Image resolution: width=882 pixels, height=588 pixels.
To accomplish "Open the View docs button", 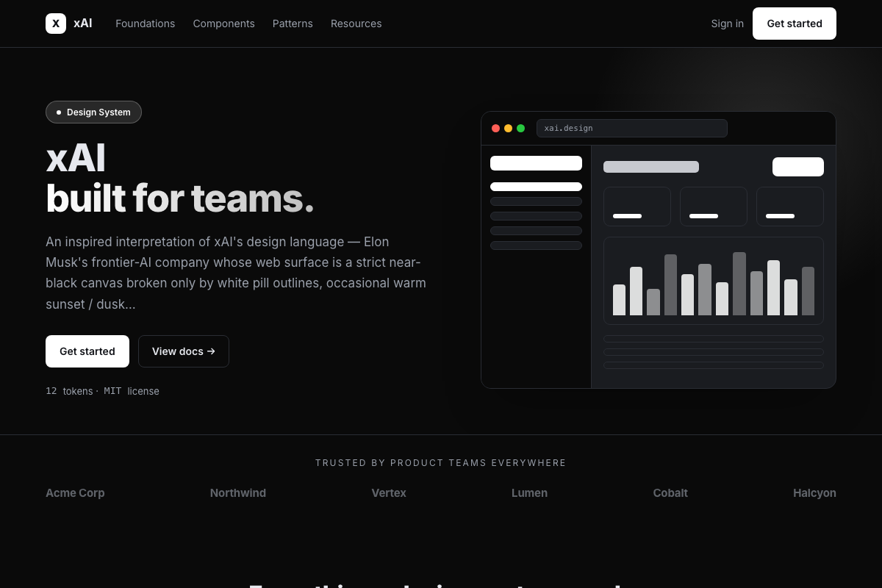I will [184, 351].
